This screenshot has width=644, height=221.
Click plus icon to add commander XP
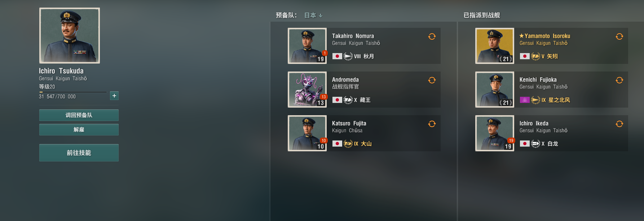tap(114, 96)
